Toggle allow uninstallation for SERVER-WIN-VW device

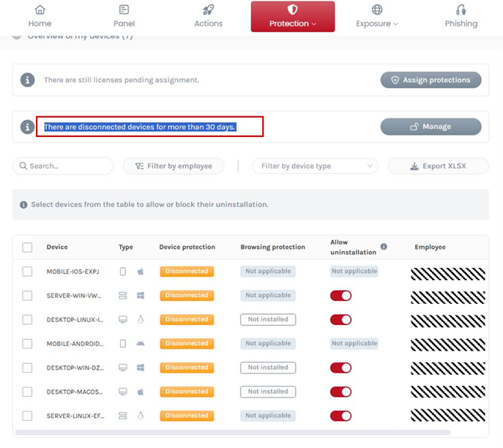coord(340,296)
